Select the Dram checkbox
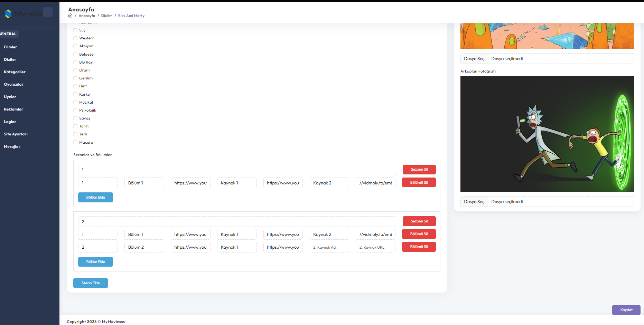This screenshot has width=644, height=325. tap(75, 70)
